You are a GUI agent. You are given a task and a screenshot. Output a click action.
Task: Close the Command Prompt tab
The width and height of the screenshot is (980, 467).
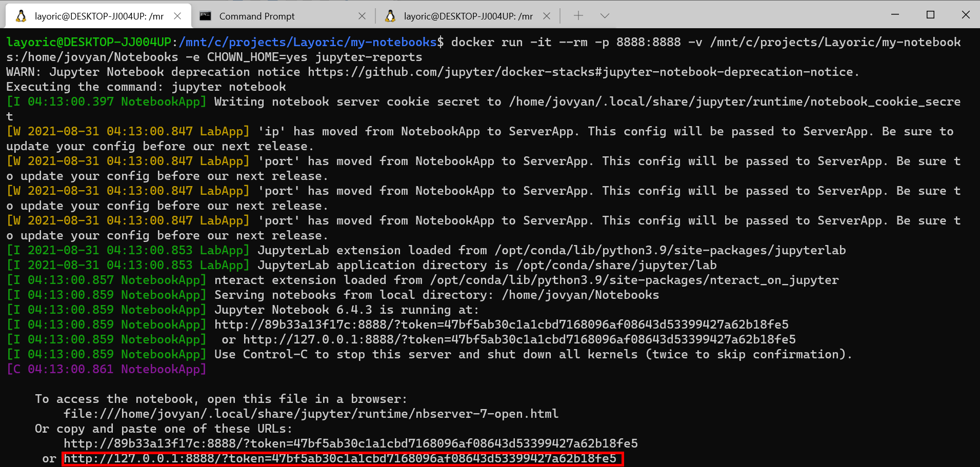[x=362, y=16]
